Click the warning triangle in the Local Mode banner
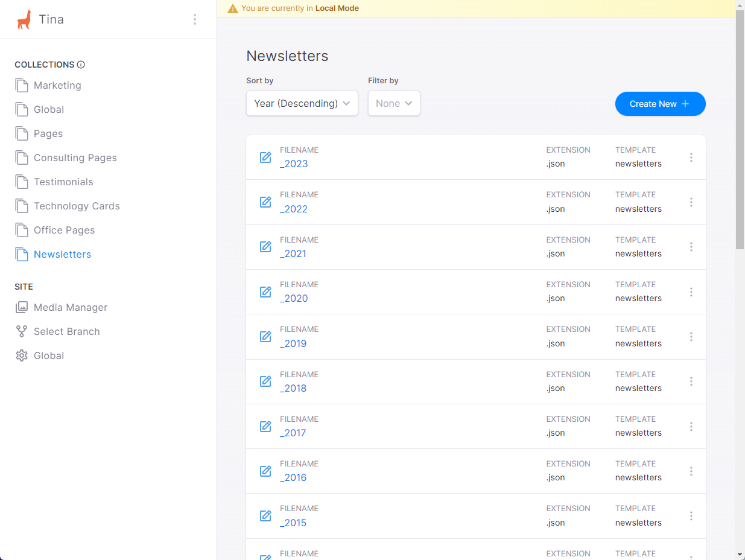This screenshot has height=560, width=745. (233, 8)
